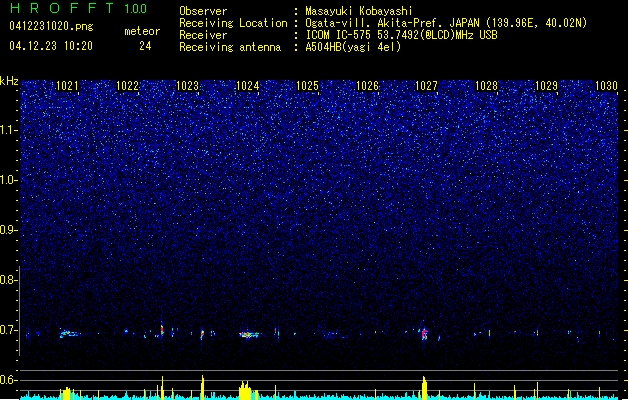The image size is (629, 400).
Task: Click the kHz axis unit label
Action: pyautogui.click(x=9, y=81)
